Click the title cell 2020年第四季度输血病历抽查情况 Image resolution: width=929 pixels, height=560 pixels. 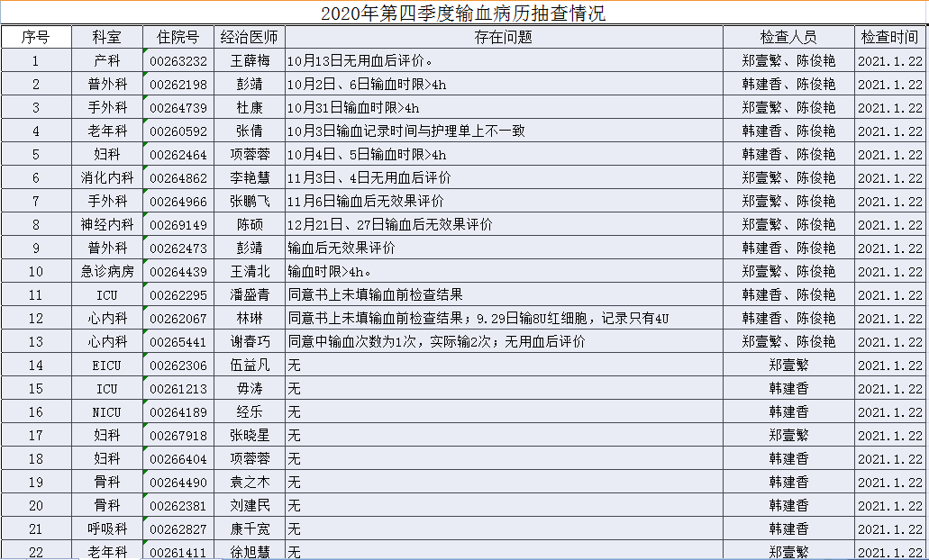point(463,13)
